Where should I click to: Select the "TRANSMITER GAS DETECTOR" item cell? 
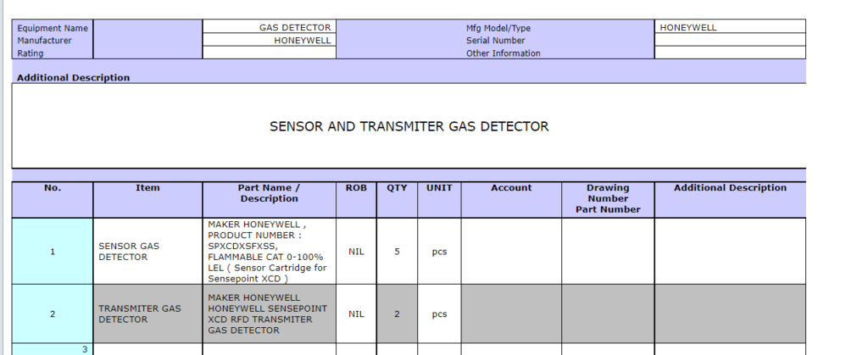tap(147, 313)
